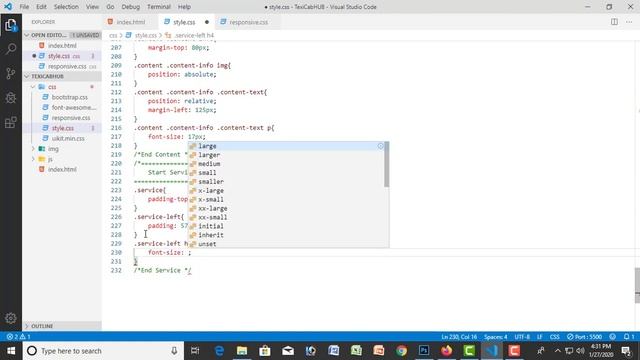Click the Task View taskbar icon

point(195,351)
